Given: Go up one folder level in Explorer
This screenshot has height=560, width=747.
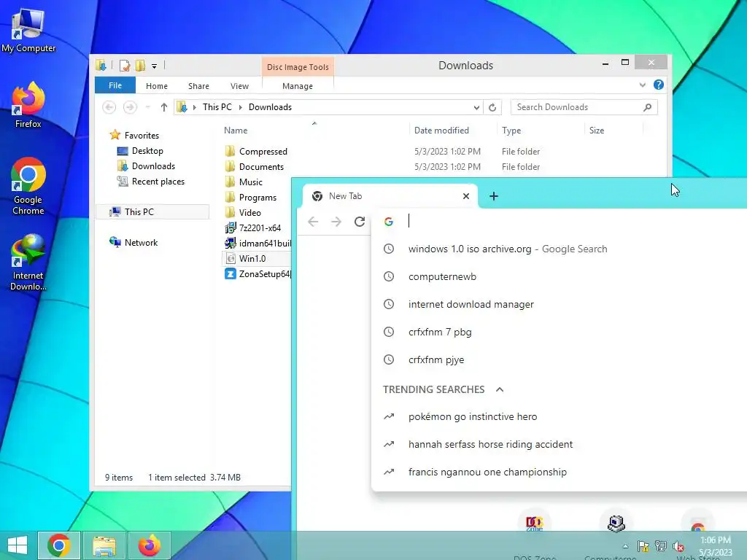Looking at the screenshot, I should (x=164, y=107).
